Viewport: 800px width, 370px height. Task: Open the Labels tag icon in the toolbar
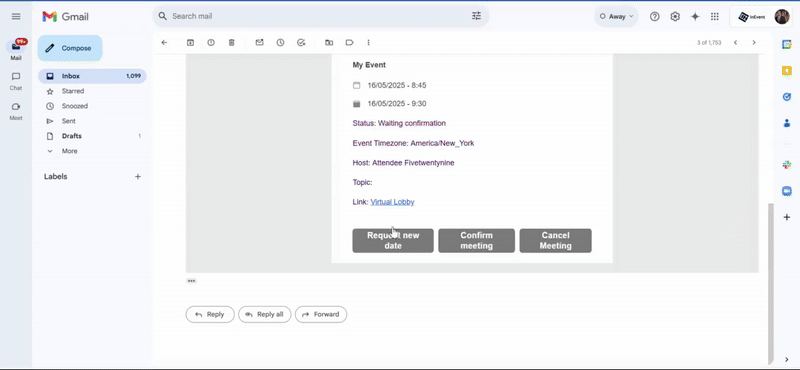tap(349, 43)
